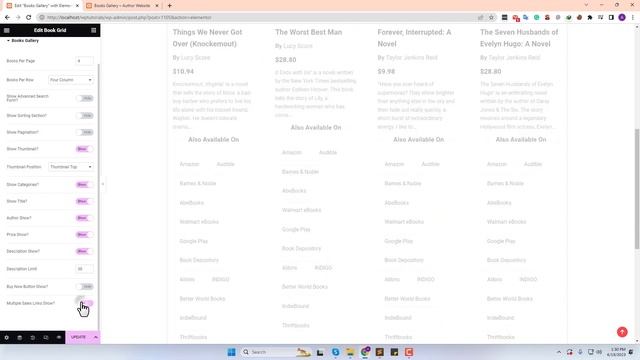Click the browser address bar
The height and width of the screenshot is (360, 640).
pyautogui.click(x=261, y=18)
